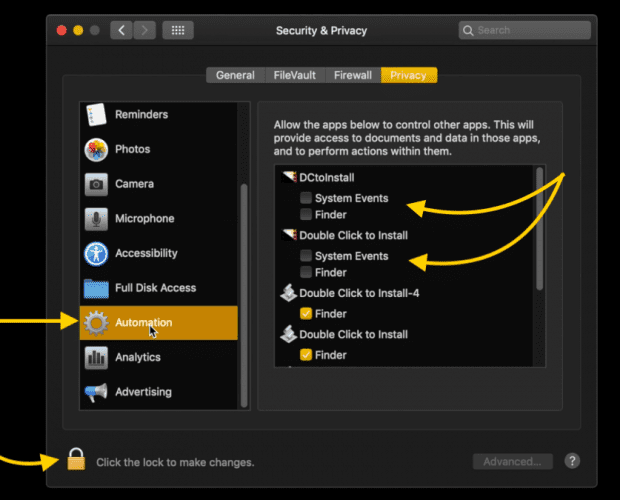Click the Photos flower icon
The image size is (620, 500).
click(96, 149)
